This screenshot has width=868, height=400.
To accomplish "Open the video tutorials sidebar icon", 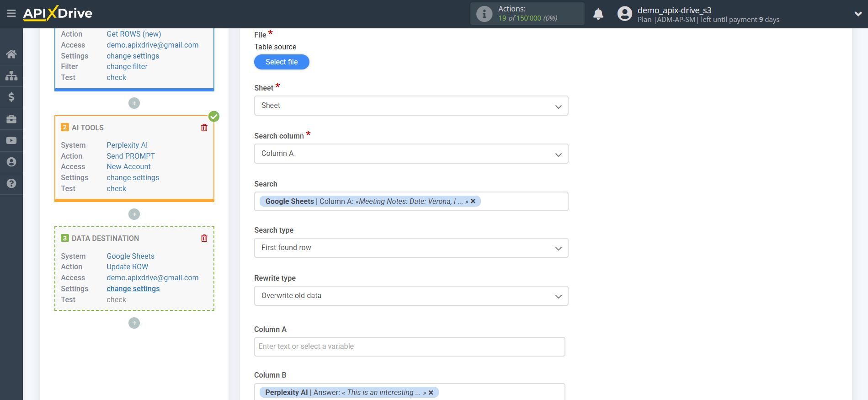I will point(11,140).
